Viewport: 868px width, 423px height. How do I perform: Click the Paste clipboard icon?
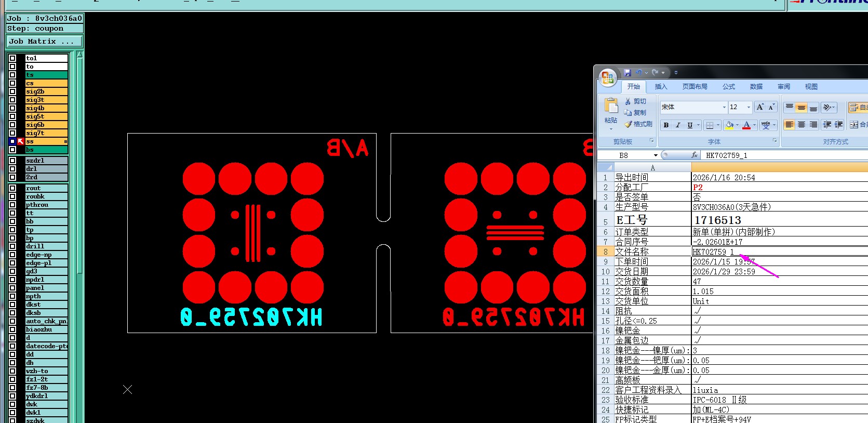[x=611, y=105]
